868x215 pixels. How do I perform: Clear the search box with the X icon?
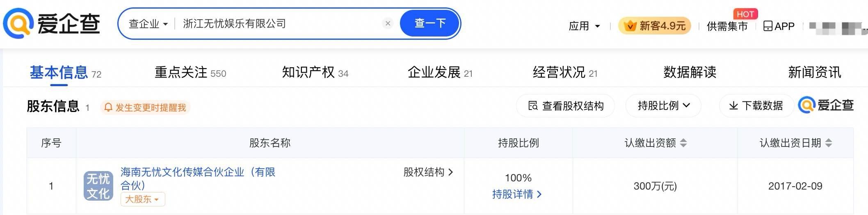(x=388, y=23)
